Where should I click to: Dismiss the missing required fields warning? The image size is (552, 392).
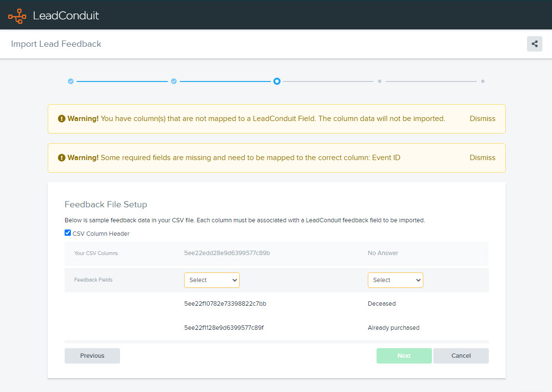pos(482,158)
